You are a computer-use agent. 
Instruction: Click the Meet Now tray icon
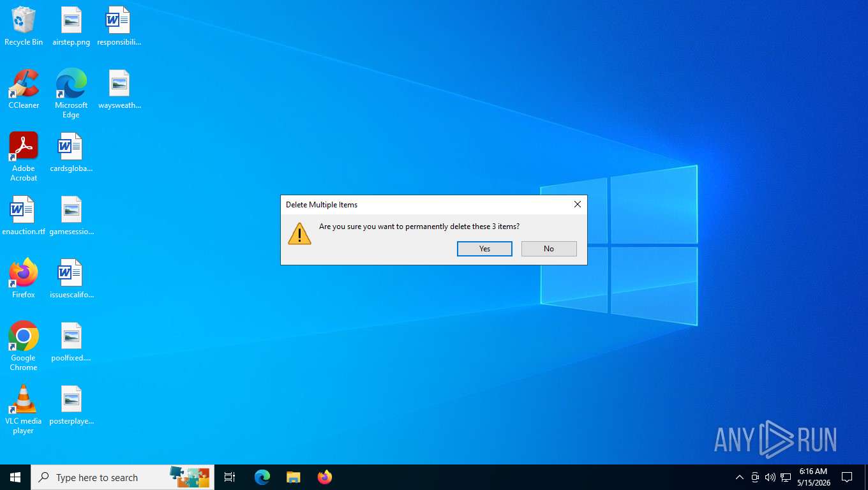(755, 477)
